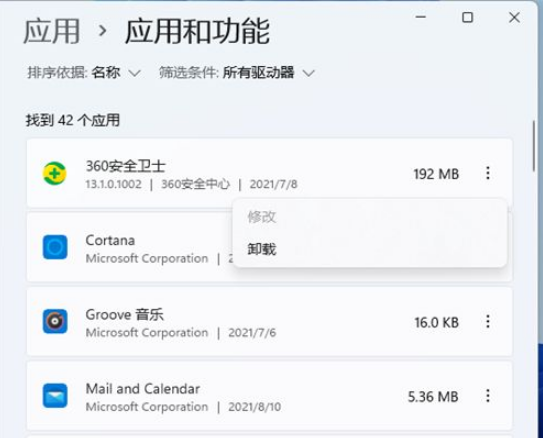This screenshot has width=543, height=438.
Task: Click the Cortana app name
Action: 110,240
